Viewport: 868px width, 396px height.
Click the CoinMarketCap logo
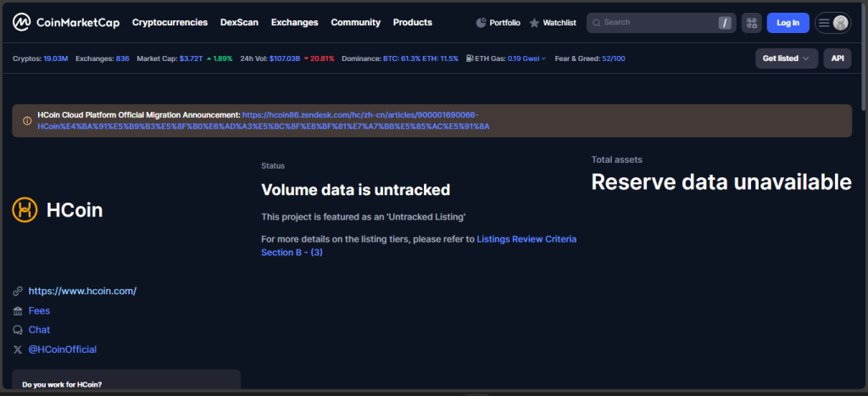point(65,23)
